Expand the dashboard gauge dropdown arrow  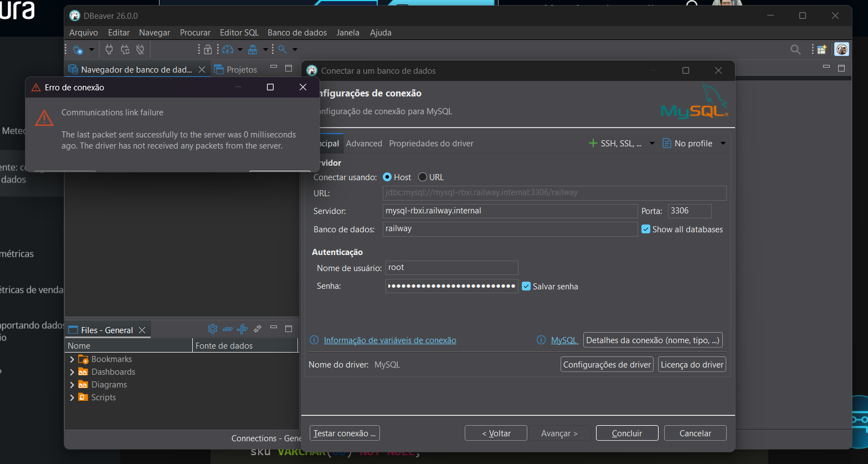(240, 49)
